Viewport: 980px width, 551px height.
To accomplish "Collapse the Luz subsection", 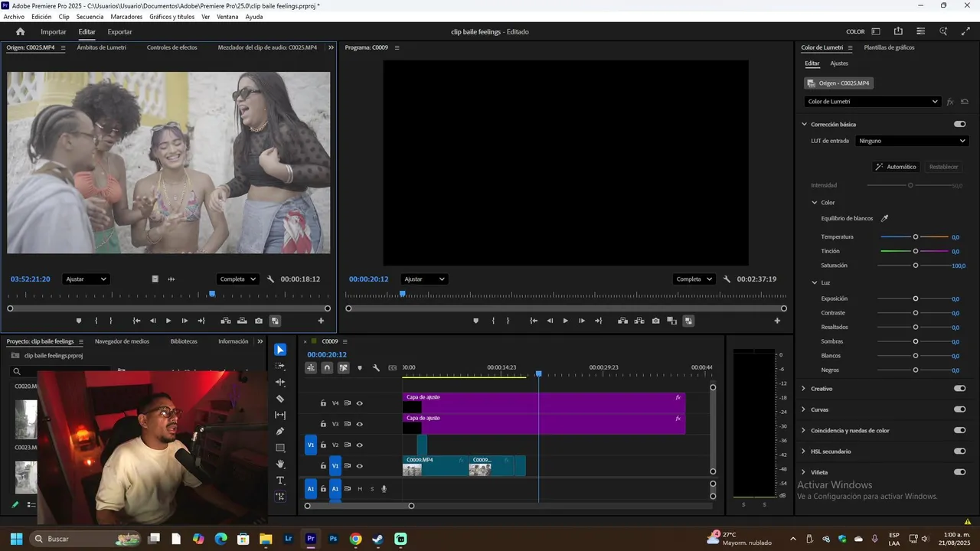I will 815,282.
